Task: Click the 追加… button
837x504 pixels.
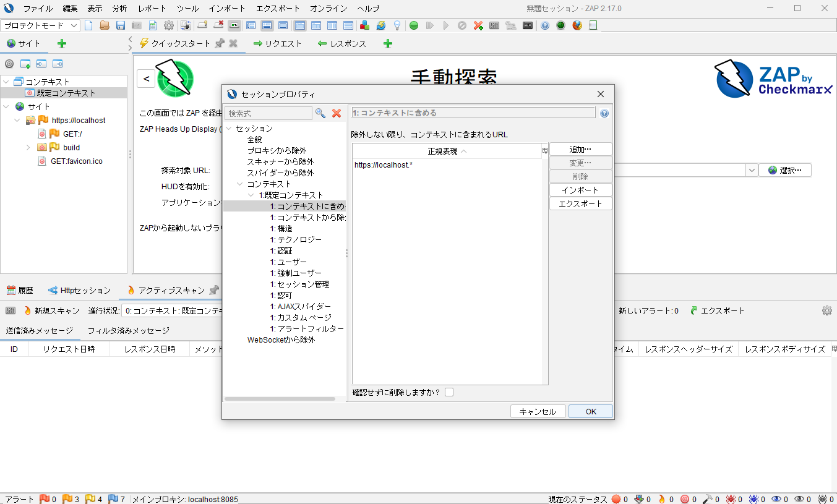Action: 580,149
